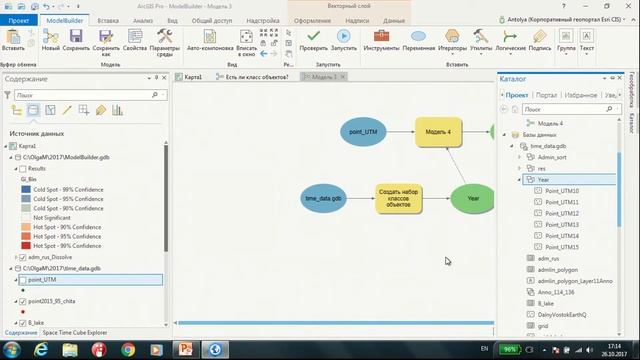Click the Windows Start button
The height and width of the screenshot is (360, 640).
[11, 350]
